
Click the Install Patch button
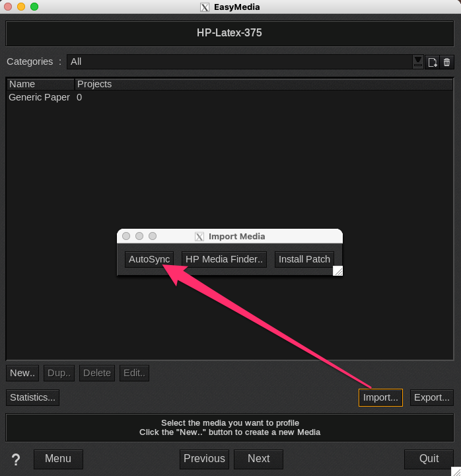(x=304, y=259)
